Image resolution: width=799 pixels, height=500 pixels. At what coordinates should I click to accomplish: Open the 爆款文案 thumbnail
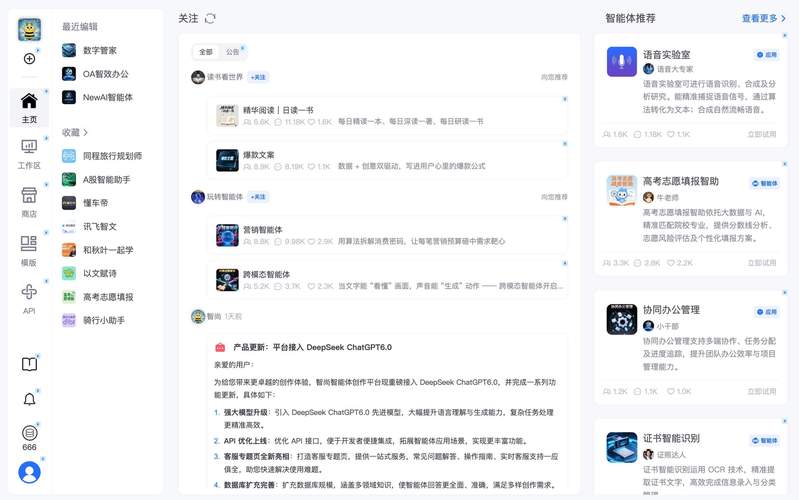(227, 160)
